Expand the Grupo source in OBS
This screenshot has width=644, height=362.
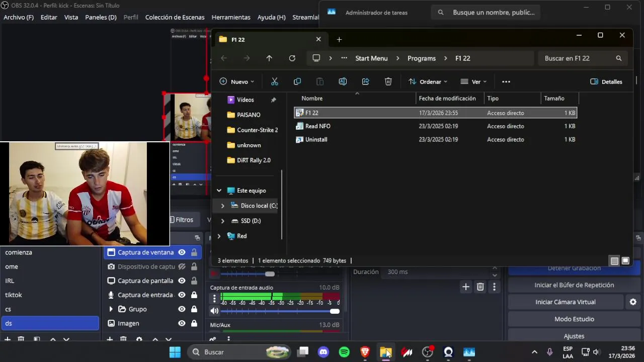(x=111, y=309)
